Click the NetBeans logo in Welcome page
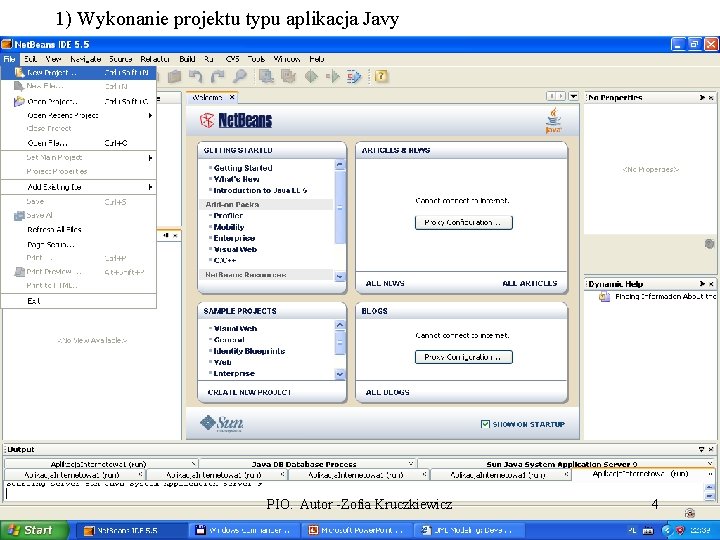The width and height of the screenshot is (720, 540). 236,120
